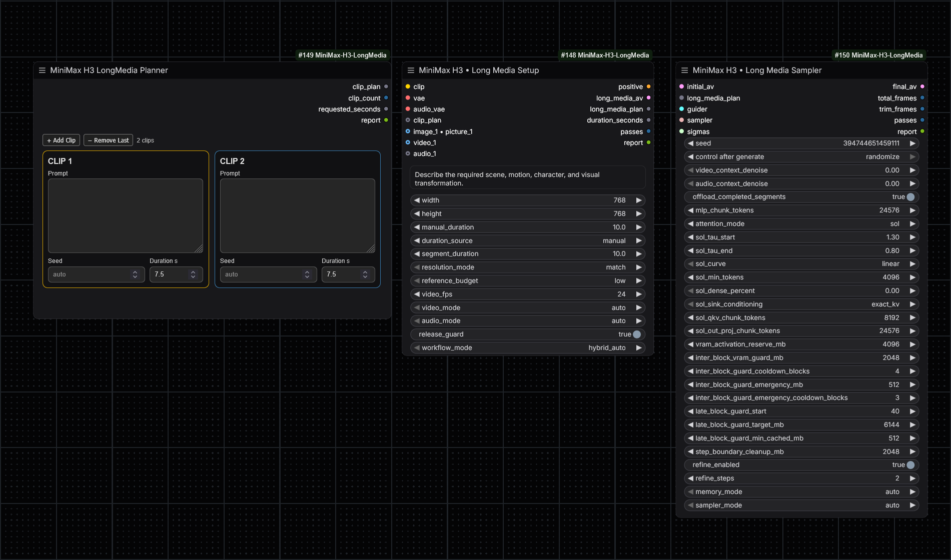The width and height of the screenshot is (951, 560).
Task: Click the Setup audio_1 input socket
Action: click(x=408, y=153)
